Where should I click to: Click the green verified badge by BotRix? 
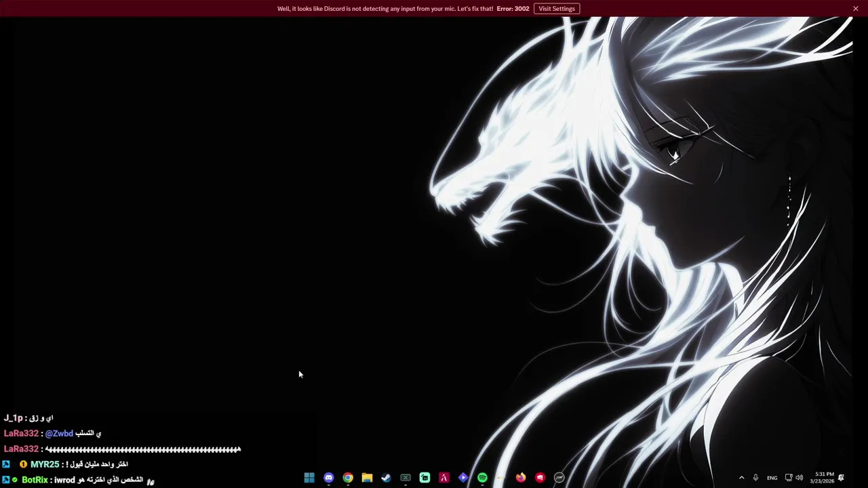tap(15, 480)
